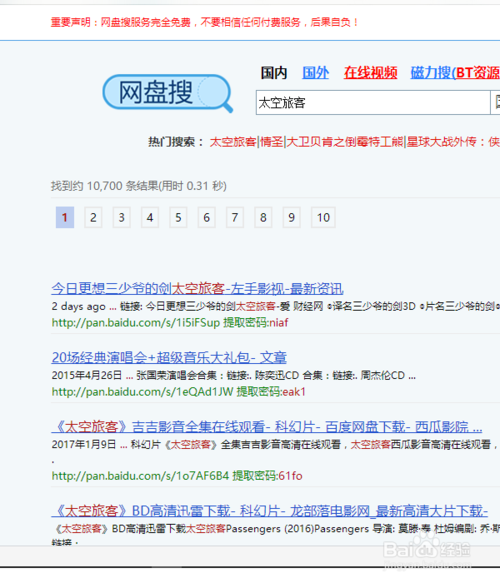Open the 在线视频 tab
The image size is (500, 583).
coord(370,73)
